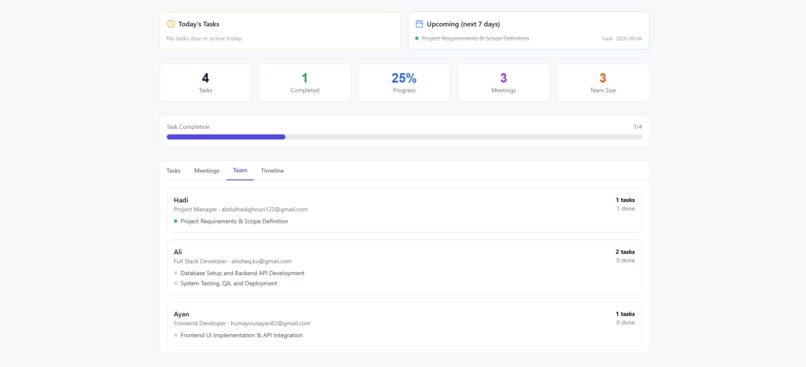Select team member name Ayan
The width and height of the screenshot is (806, 367).
[x=181, y=314]
